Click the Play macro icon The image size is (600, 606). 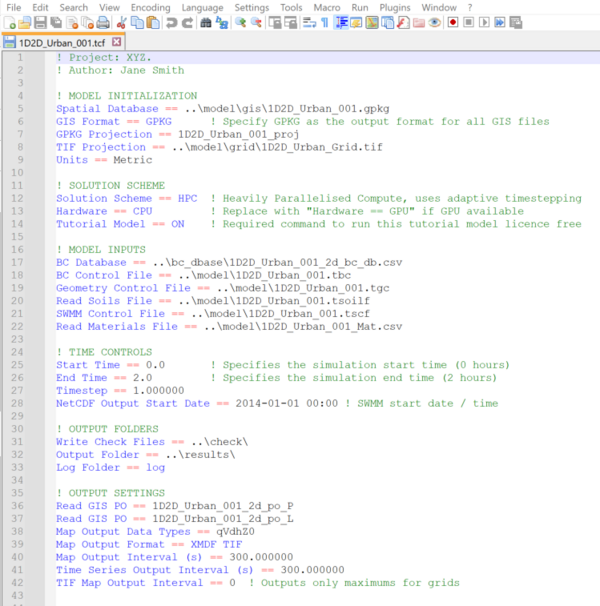click(483, 22)
